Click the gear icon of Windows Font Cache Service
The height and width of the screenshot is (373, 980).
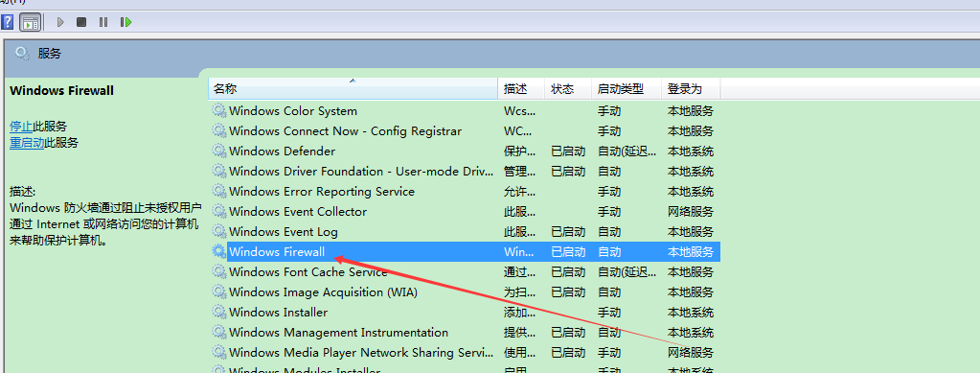218,271
